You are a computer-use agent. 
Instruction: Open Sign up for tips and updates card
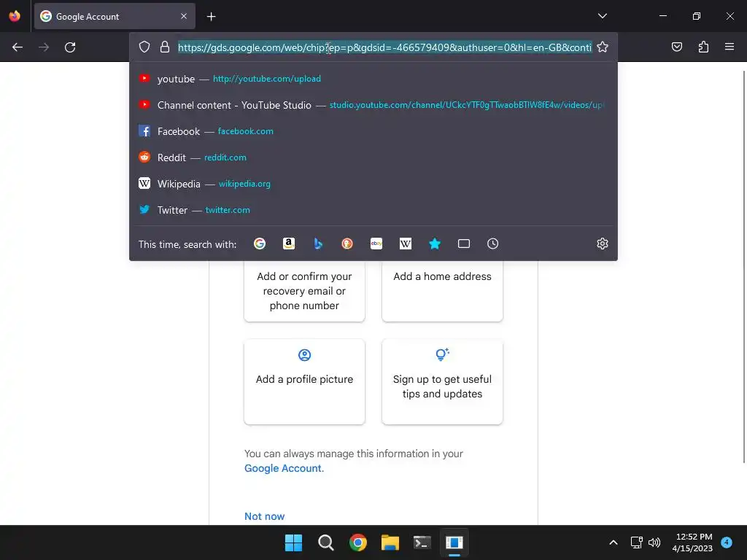point(442,381)
